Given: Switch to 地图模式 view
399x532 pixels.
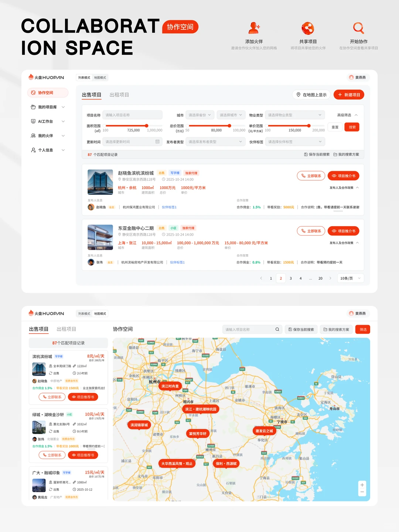Looking at the screenshot, I should (100, 78).
